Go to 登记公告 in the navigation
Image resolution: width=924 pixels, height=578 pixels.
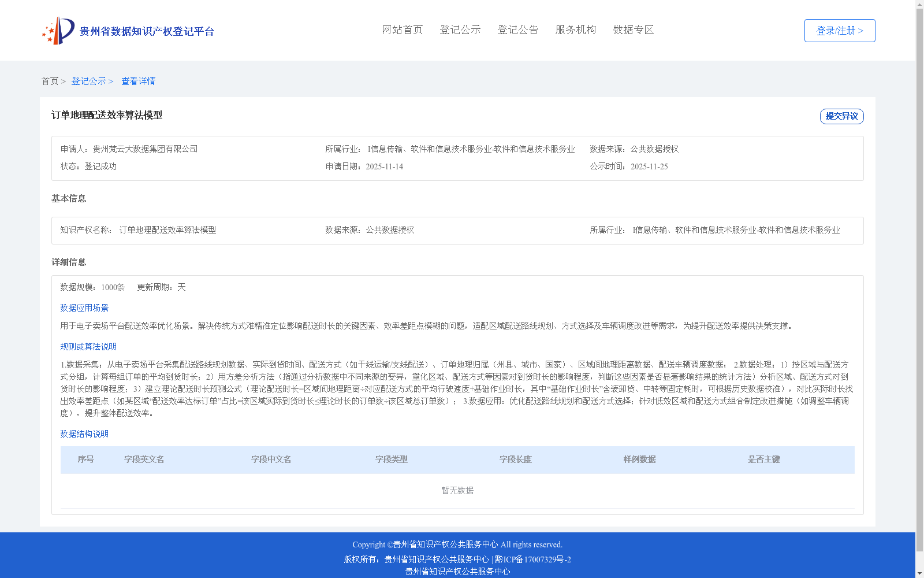pos(518,29)
